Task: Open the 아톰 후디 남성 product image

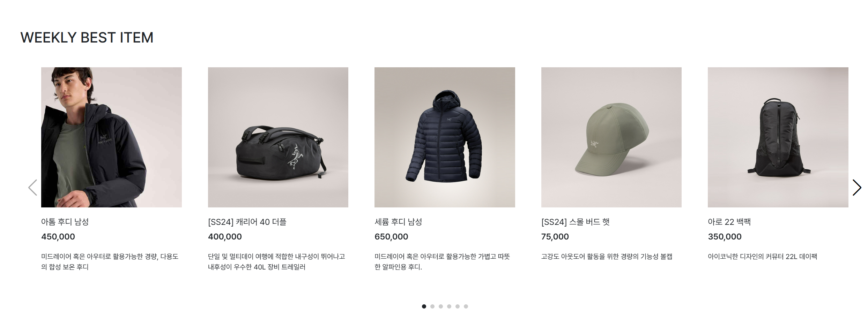Action: point(111,137)
